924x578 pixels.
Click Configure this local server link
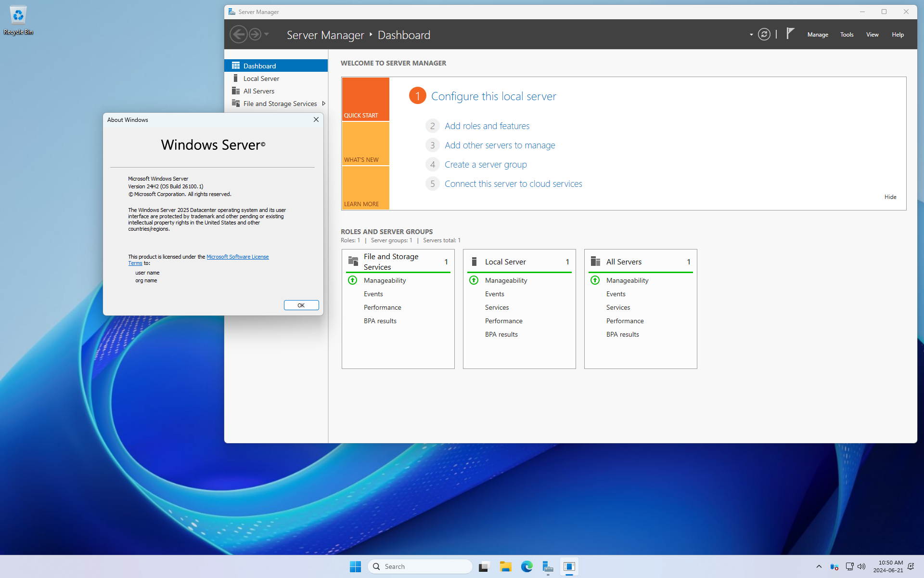tap(493, 96)
